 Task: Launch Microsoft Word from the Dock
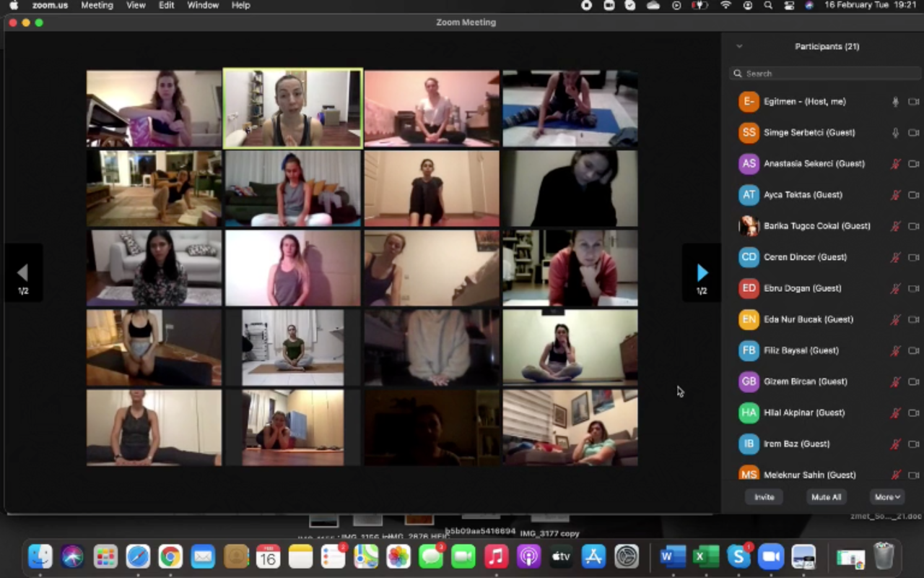tap(672, 556)
